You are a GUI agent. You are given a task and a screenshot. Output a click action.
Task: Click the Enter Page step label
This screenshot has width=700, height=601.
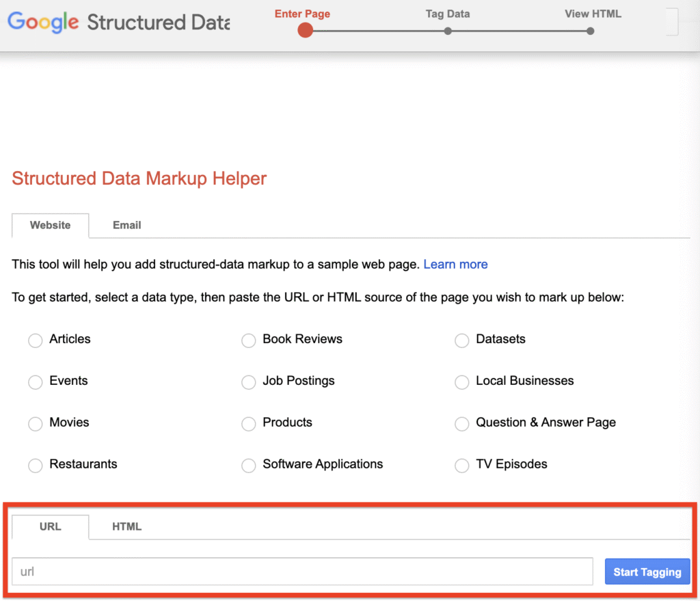[x=302, y=14]
